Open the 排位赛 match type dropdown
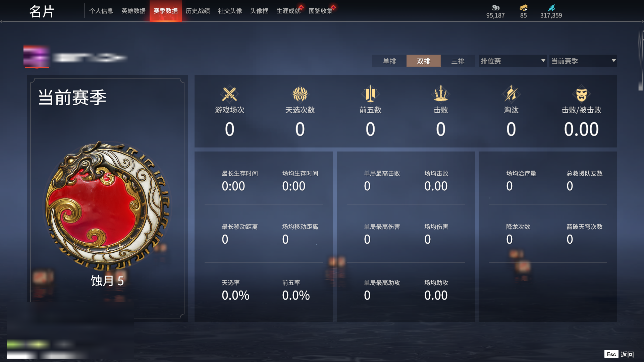Image resolution: width=644 pixels, height=362 pixels. pos(513,61)
